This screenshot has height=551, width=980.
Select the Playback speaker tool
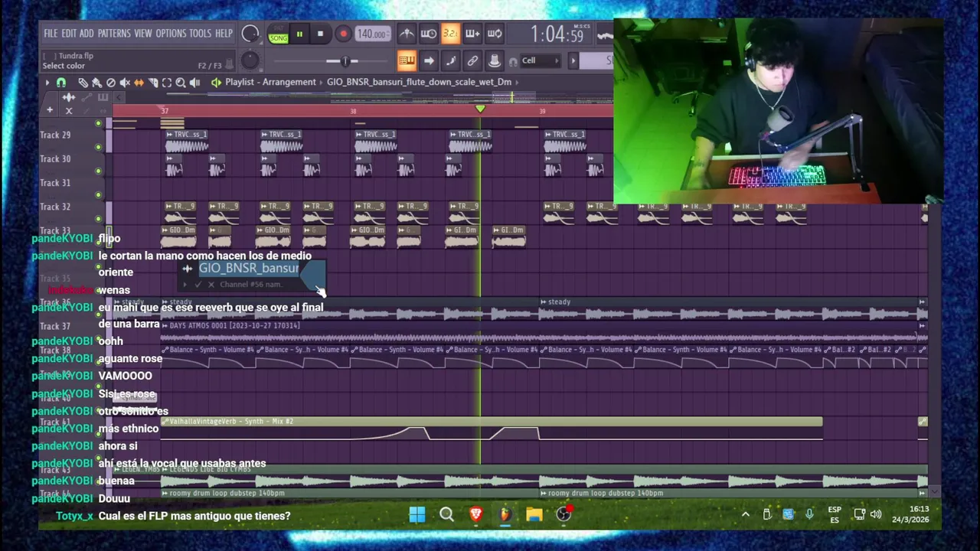pos(194,83)
